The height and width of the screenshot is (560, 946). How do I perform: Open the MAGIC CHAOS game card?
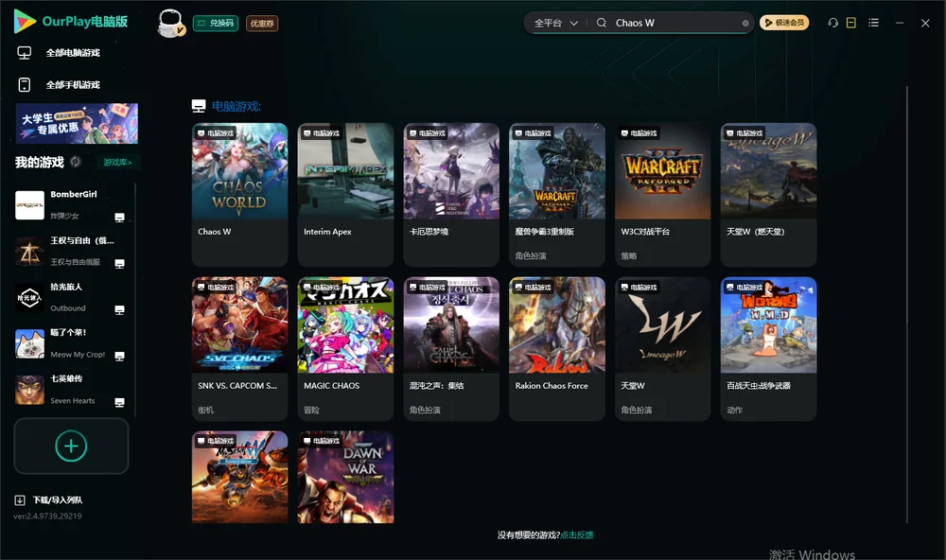point(345,348)
